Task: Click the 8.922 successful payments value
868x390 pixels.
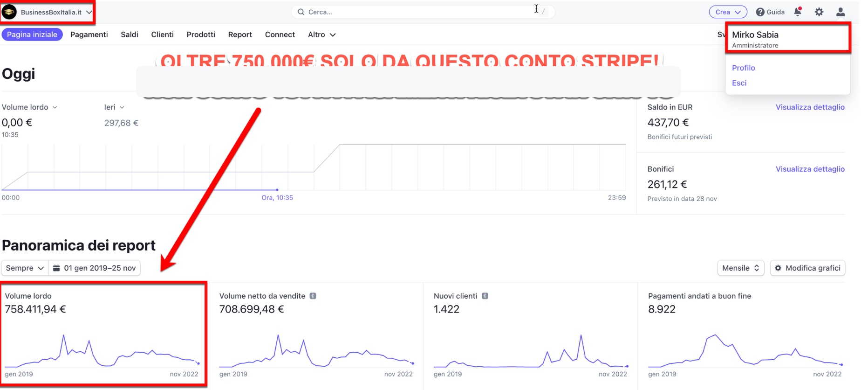Action: [x=662, y=309]
